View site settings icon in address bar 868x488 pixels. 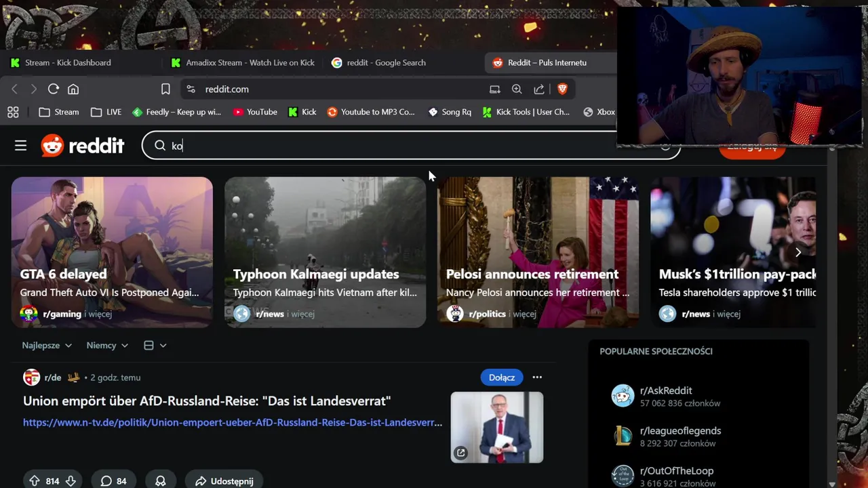tap(191, 89)
